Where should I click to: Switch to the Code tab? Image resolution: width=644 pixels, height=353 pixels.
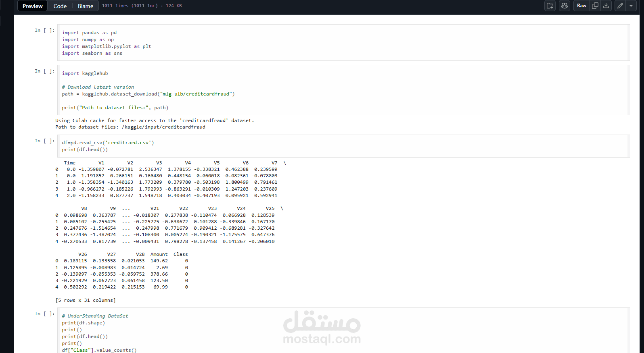(60, 6)
